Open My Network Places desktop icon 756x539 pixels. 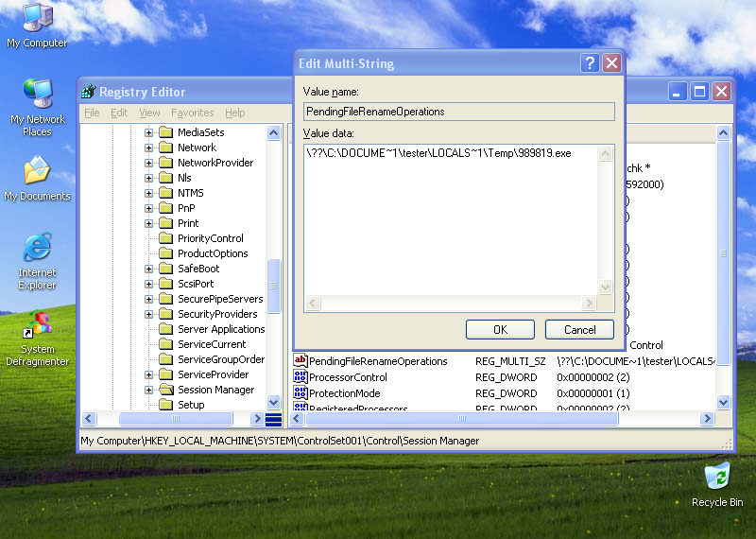[37, 108]
